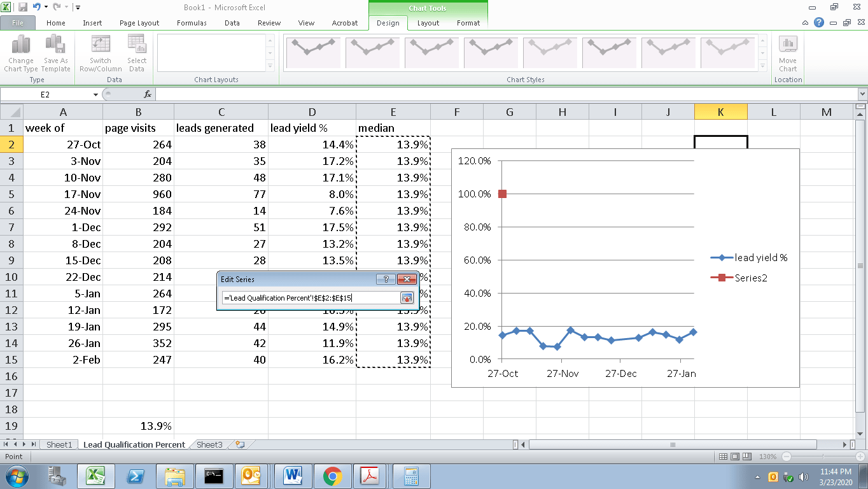Select the Page Layout view icon

(734, 457)
